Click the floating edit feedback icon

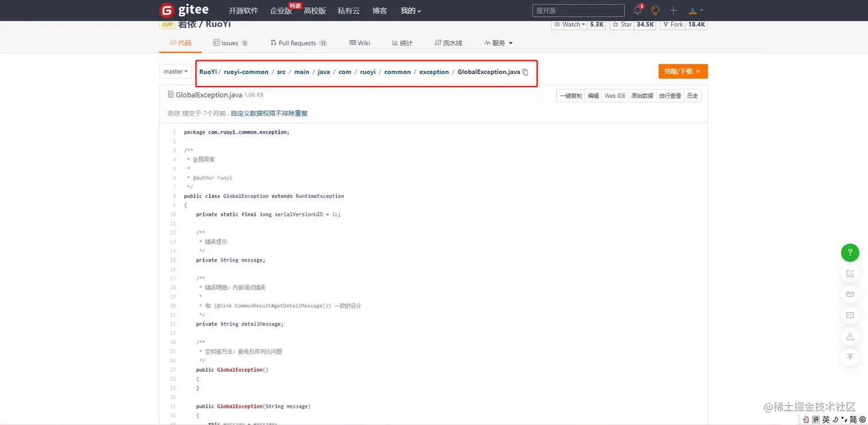[x=850, y=274]
